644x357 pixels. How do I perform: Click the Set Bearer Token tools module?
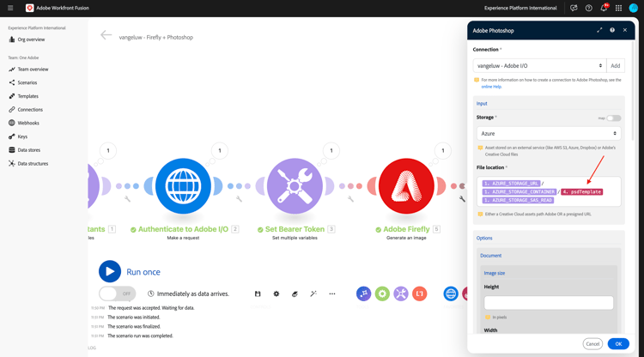[295, 186]
